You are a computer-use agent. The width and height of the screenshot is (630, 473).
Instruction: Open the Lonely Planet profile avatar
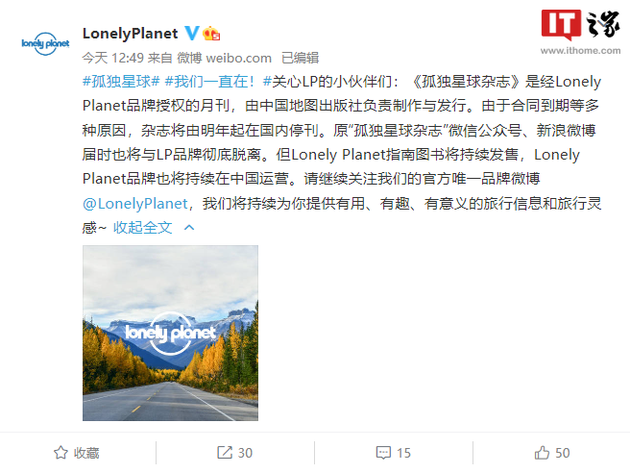(x=45, y=43)
